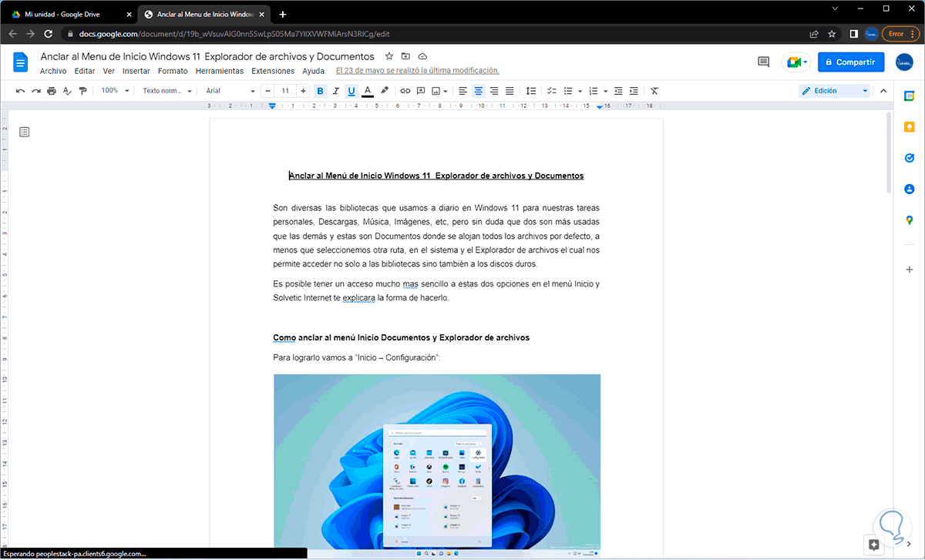This screenshot has height=560, width=925.
Task: Click the move to folder icon
Action: pyautogui.click(x=405, y=56)
